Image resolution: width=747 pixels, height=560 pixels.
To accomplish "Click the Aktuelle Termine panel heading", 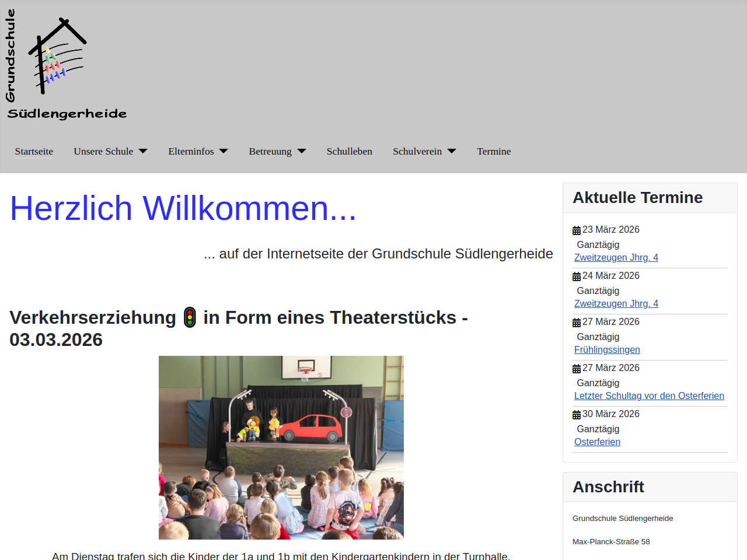I will tap(637, 198).
